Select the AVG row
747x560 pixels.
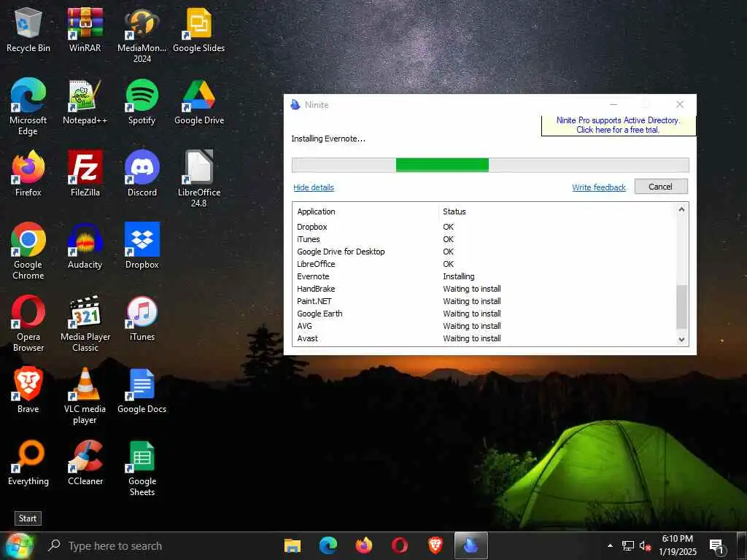click(484, 326)
